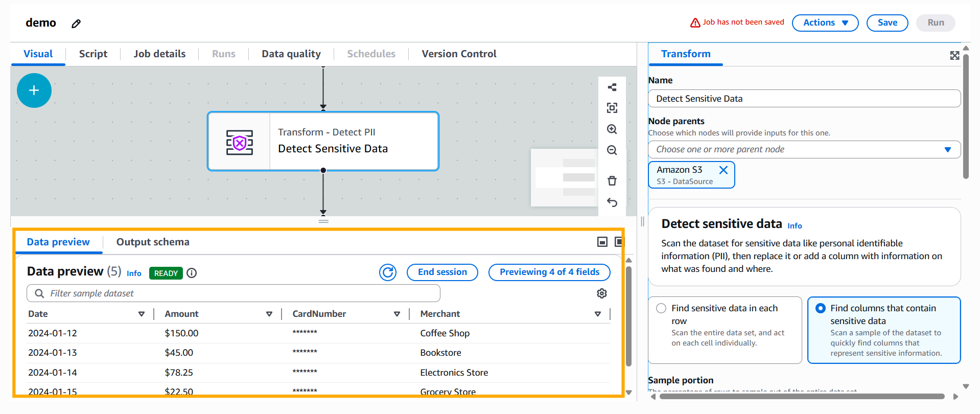980x414 pixels.
Task: Refresh the data preview
Action: click(x=388, y=272)
